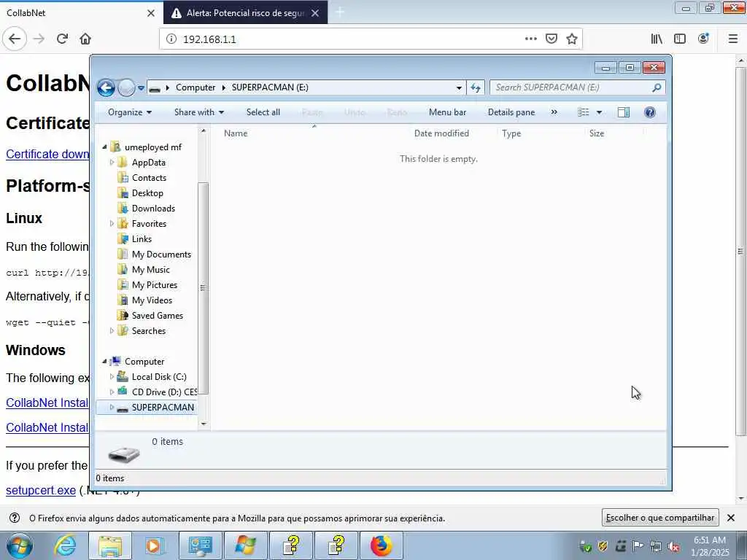
Task: Open the Windows Start menu
Action: (x=20, y=545)
